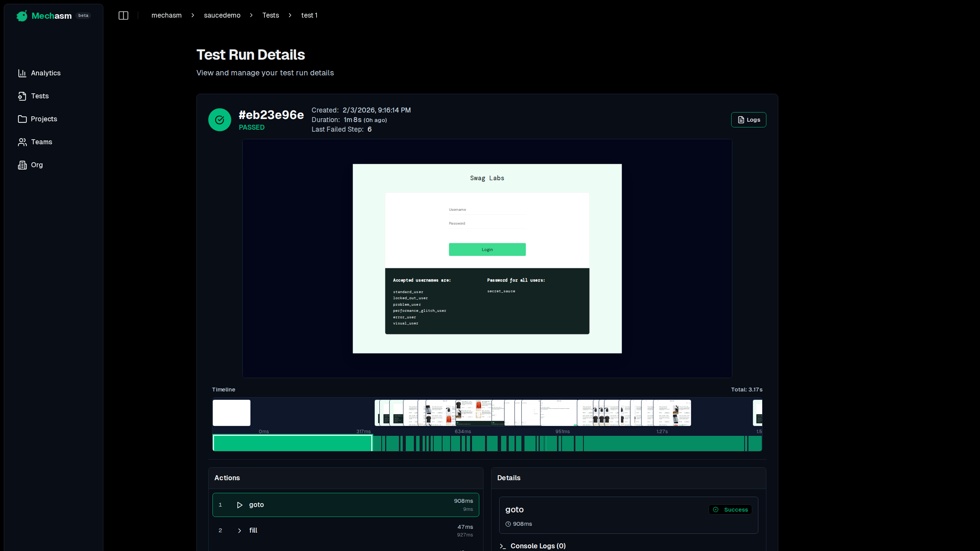This screenshot has width=980, height=551.
Task: Select the Org icon in the sidebar
Action: (23, 165)
